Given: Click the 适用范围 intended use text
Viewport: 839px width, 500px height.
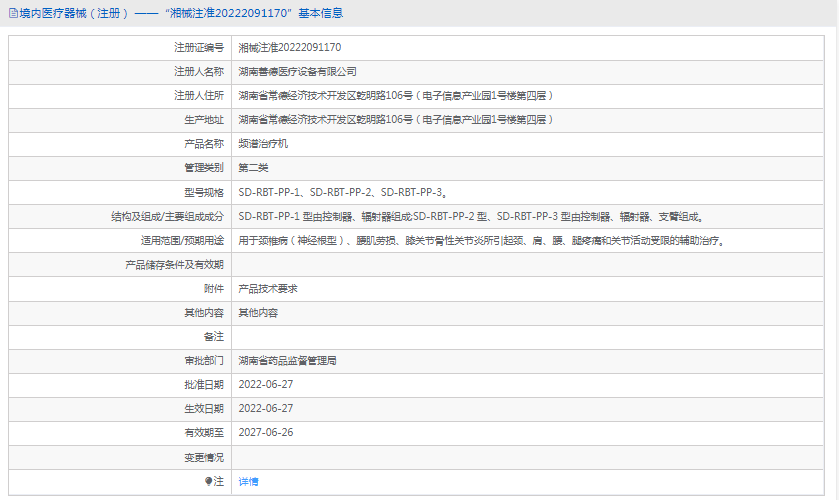Looking at the screenshot, I should 482,241.
